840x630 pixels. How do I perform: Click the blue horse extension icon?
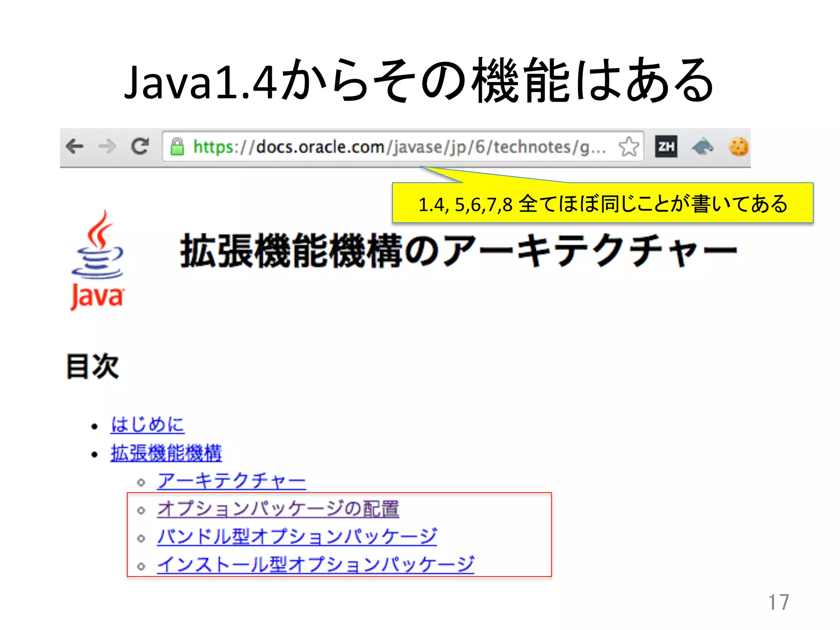tap(703, 146)
